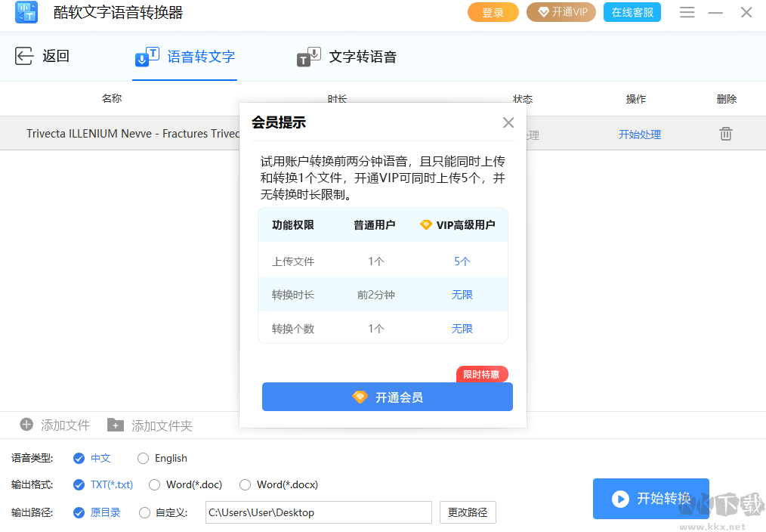Click the VIP crown icon on 开通VIP
Image resolution: width=766 pixels, height=532 pixels.
pyautogui.click(x=545, y=12)
